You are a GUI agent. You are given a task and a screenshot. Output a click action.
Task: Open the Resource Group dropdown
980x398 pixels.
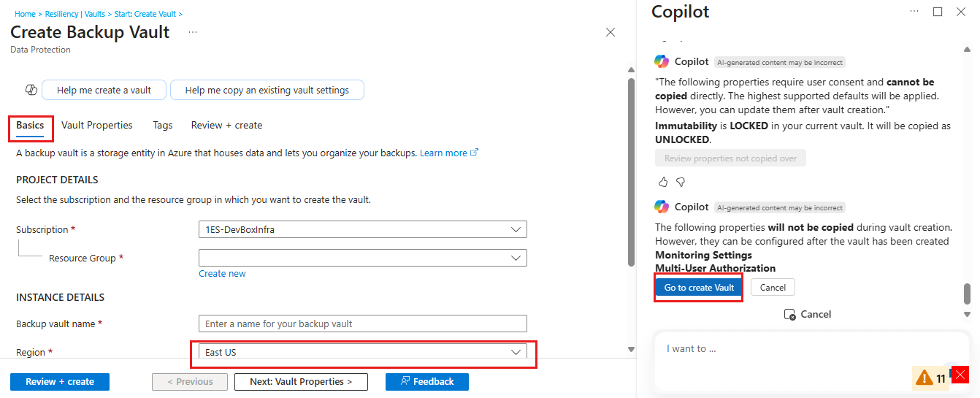click(x=363, y=258)
